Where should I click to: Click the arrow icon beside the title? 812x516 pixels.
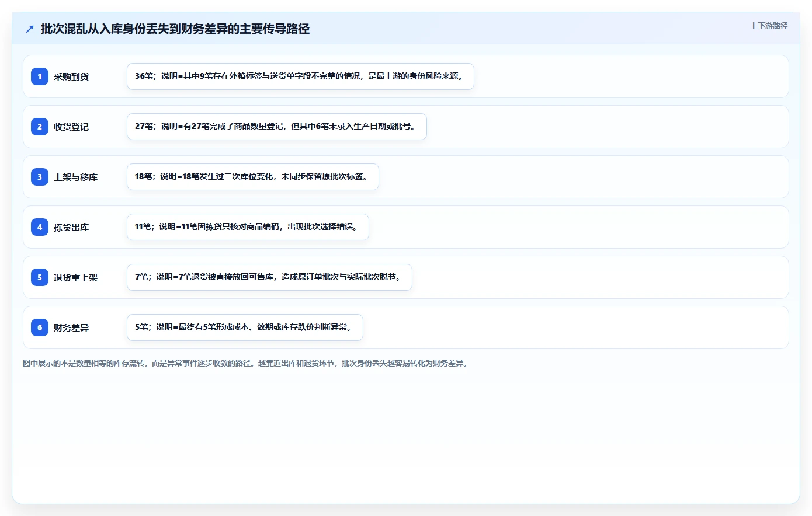click(30, 29)
